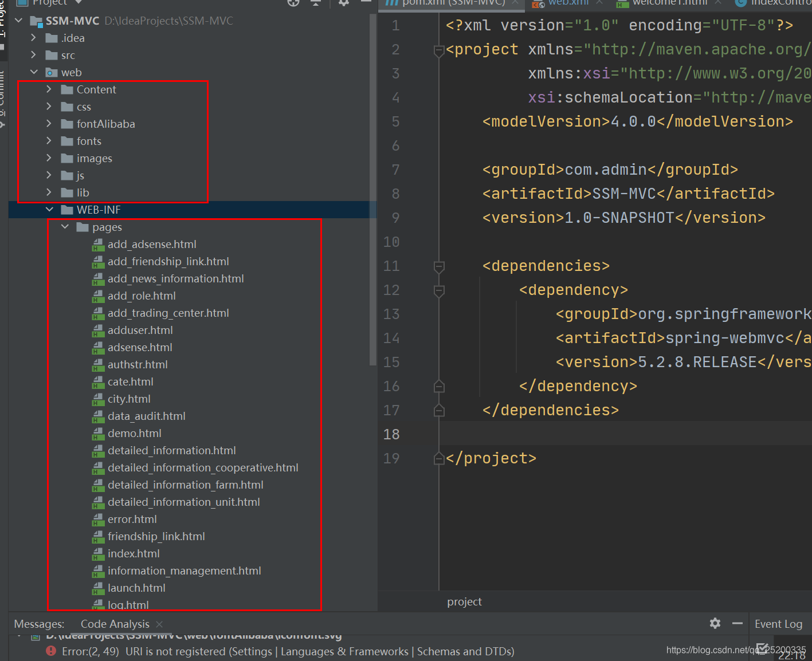Select launch.html file
Screen dimensions: 812x661
tap(136, 588)
